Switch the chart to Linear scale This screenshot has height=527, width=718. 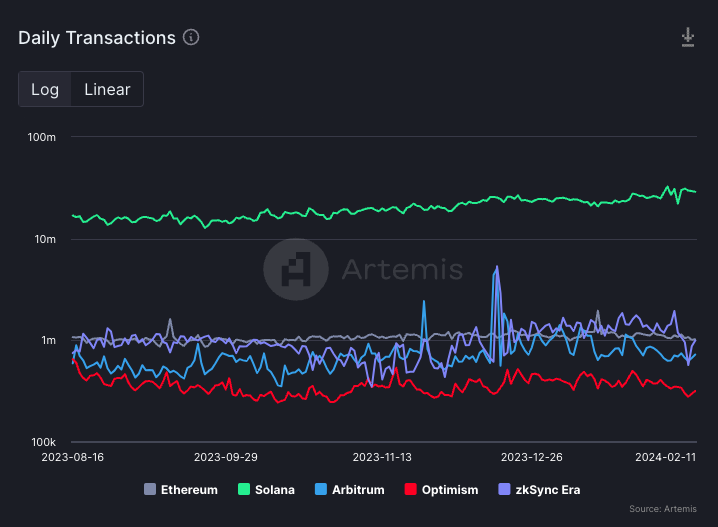[x=107, y=89]
